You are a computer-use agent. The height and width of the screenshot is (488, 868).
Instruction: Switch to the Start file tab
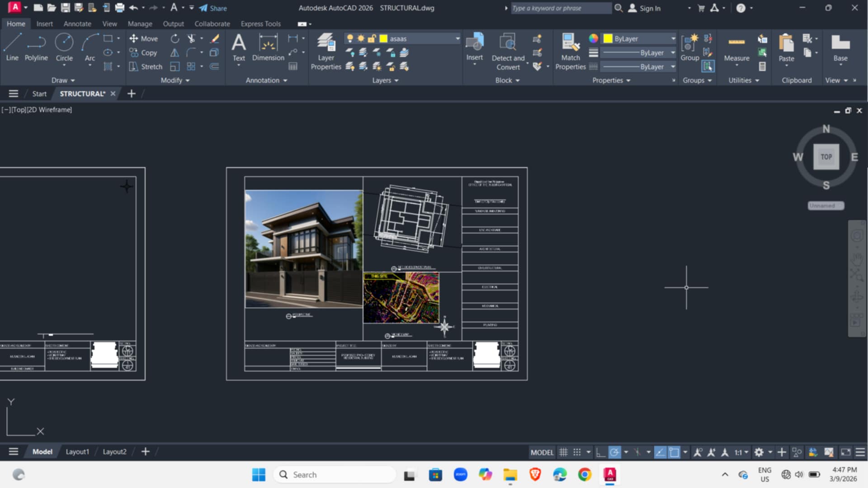coord(39,94)
